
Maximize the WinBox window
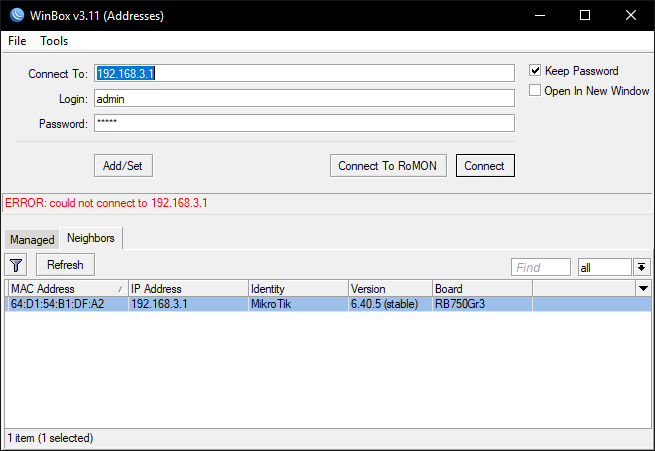(585, 15)
